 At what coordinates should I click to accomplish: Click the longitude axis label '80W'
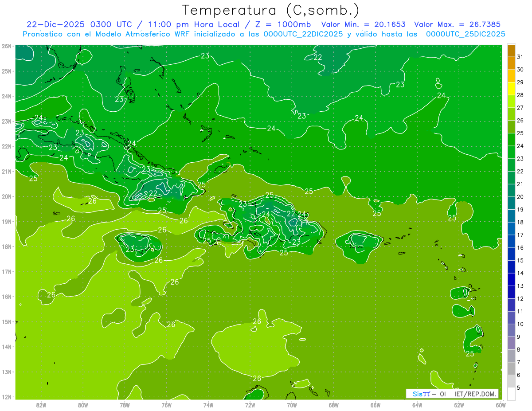[x=83, y=405]
